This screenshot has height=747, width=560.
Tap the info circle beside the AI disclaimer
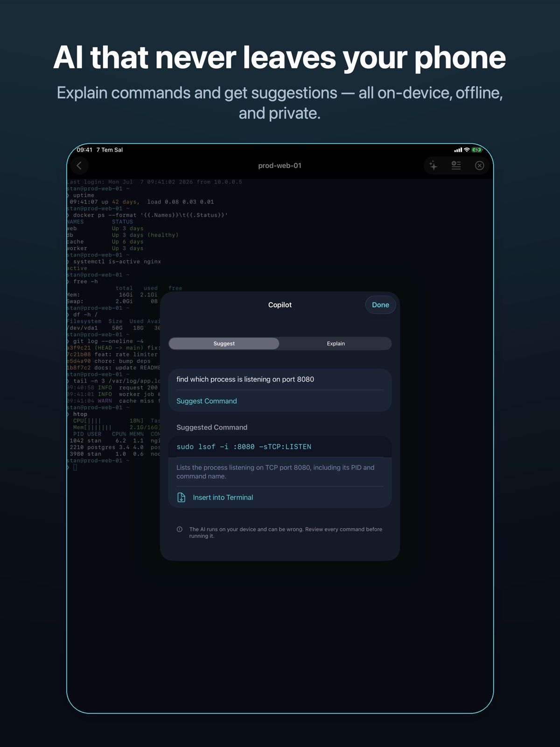pos(180,529)
